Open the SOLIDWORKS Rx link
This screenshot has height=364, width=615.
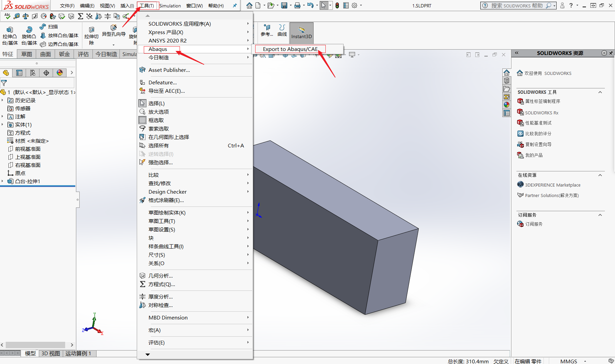[x=541, y=113]
